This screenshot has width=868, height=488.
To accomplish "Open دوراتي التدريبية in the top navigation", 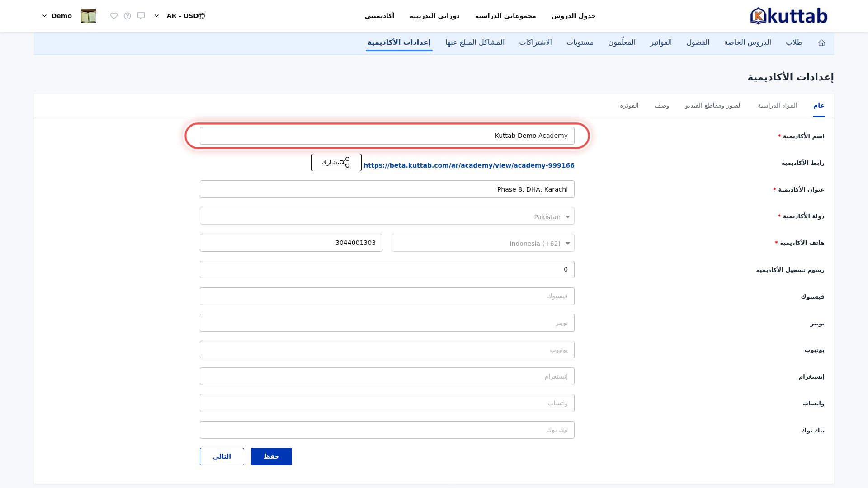I will pos(434,16).
